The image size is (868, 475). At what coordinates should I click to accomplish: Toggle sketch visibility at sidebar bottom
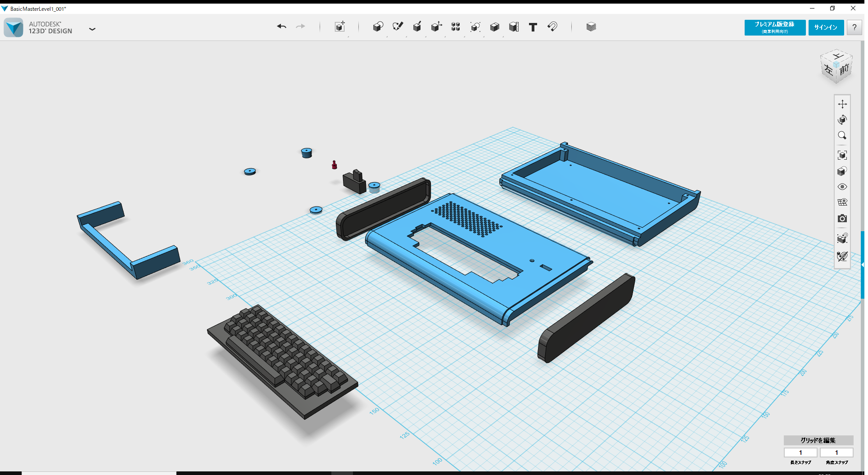(x=841, y=256)
